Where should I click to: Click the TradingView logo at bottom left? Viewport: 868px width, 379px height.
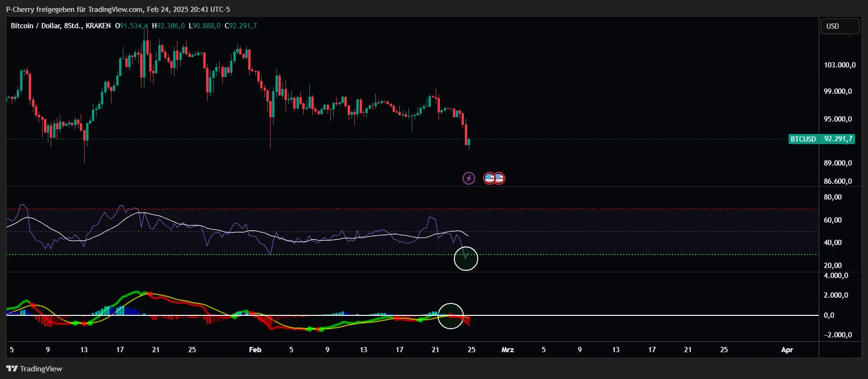coord(34,368)
